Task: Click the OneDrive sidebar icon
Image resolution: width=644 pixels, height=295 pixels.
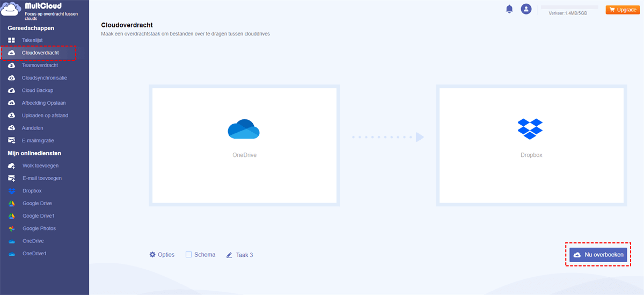Action: click(x=12, y=241)
